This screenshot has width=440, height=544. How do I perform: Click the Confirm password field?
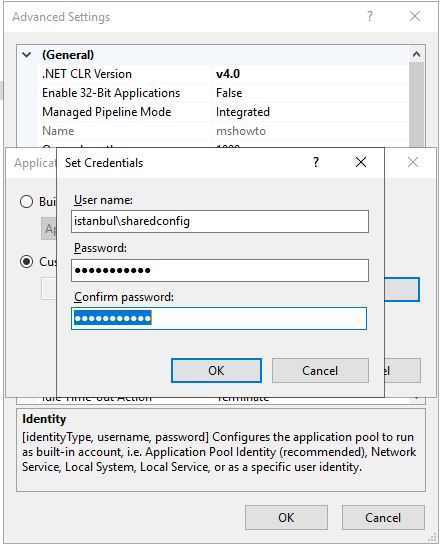coord(219,318)
